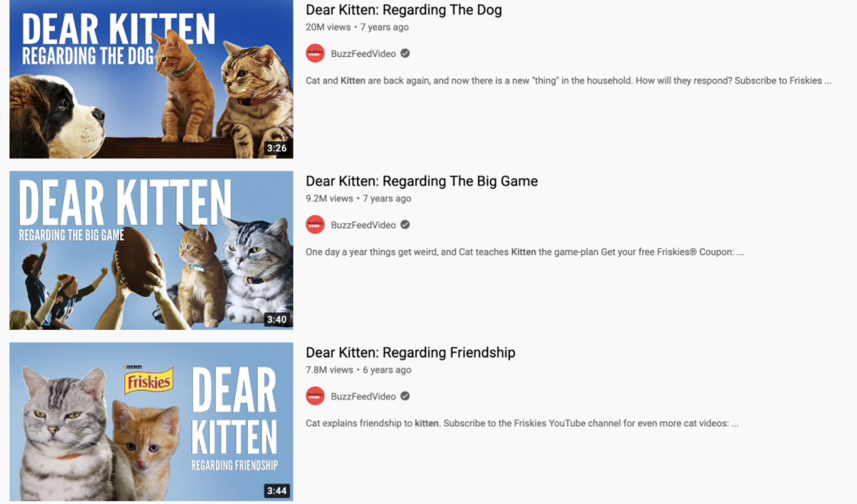Click BuzzFeedVideo avatar under Regarding The Dog

pos(315,54)
